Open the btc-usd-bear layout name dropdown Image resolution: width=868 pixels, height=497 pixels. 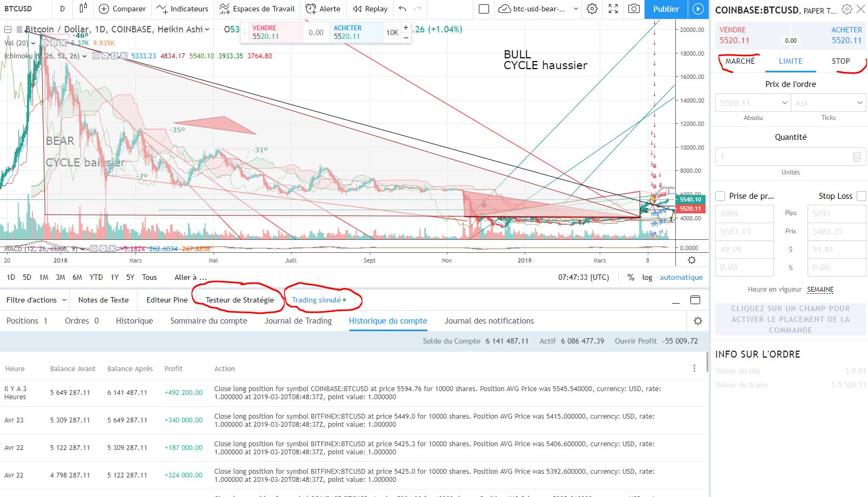(x=575, y=9)
